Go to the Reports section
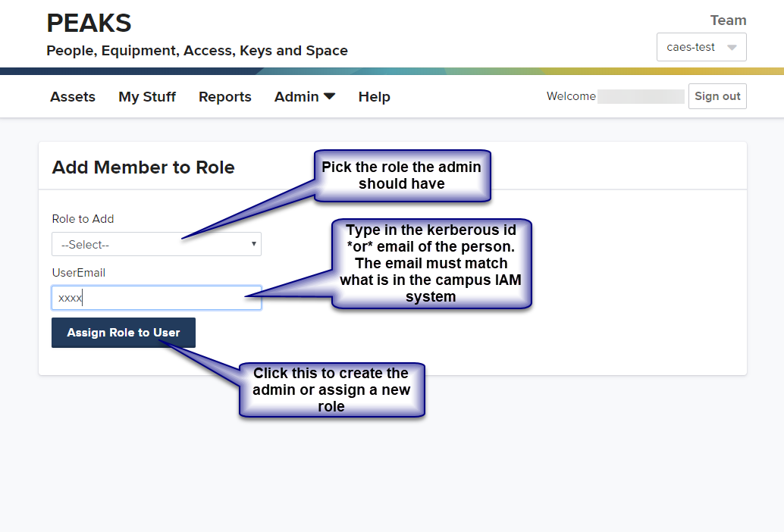 tap(224, 96)
